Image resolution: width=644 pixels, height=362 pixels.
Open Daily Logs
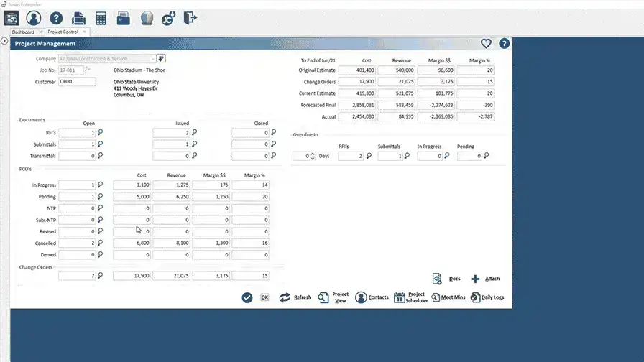coord(487,297)
